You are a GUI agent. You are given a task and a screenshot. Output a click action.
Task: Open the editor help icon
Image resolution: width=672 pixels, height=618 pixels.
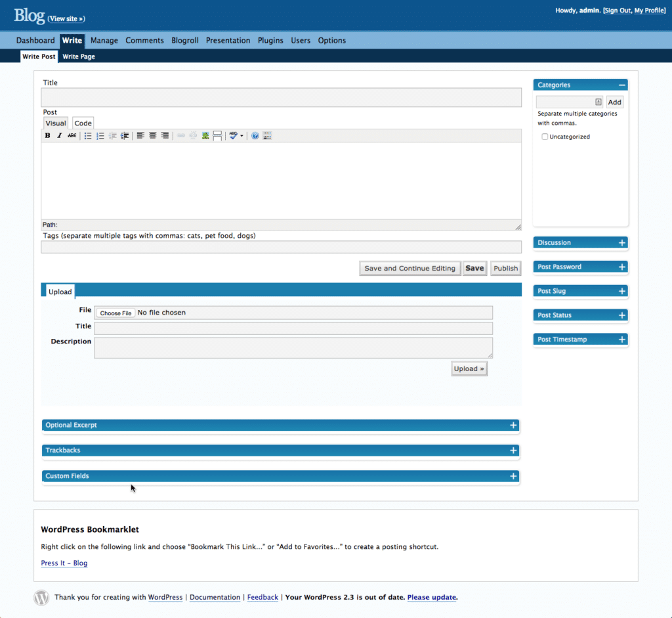pyautogui.click(x=255, y=135)
